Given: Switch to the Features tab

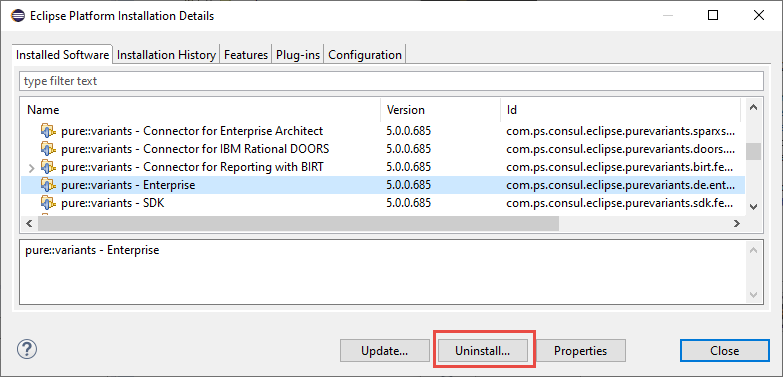Looking at the screenshot, I should (246, 55).
